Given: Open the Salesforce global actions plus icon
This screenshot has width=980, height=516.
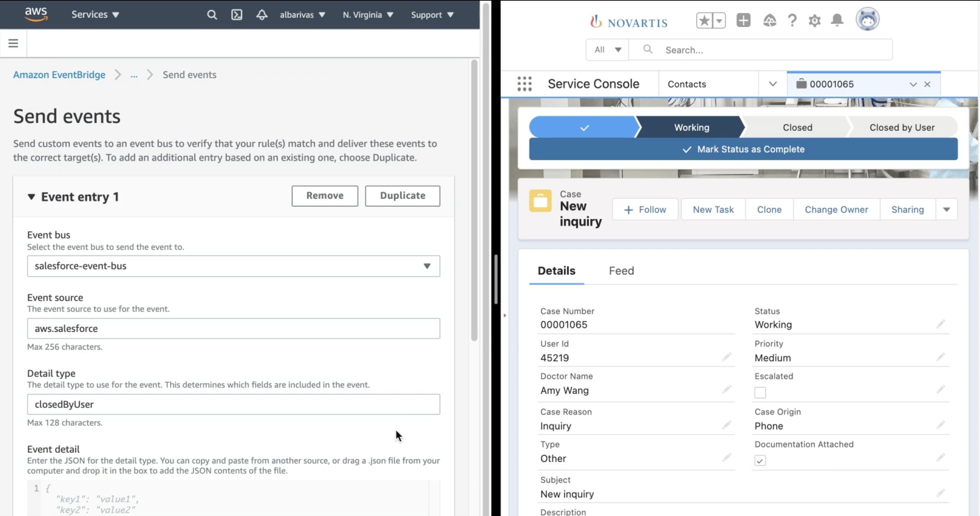Looking at the screenshot, I should (x=743, y=20).
